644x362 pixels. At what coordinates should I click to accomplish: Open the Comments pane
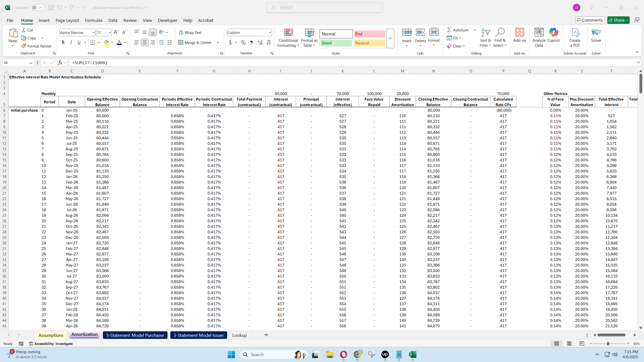[x=590, y=20]
